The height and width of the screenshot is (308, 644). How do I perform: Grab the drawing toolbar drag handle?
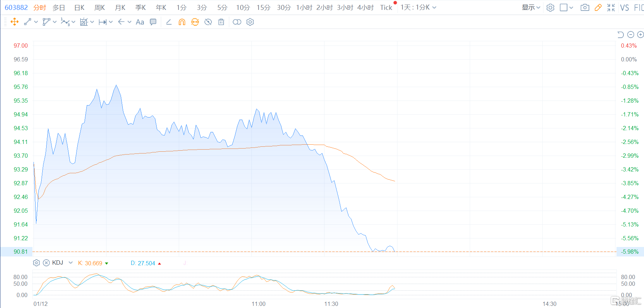coord(5,22)
